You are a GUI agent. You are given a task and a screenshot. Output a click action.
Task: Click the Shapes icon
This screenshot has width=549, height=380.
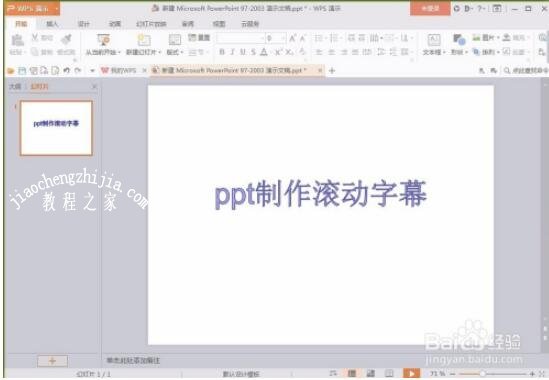pyautogui.click(x=459, y=40)
